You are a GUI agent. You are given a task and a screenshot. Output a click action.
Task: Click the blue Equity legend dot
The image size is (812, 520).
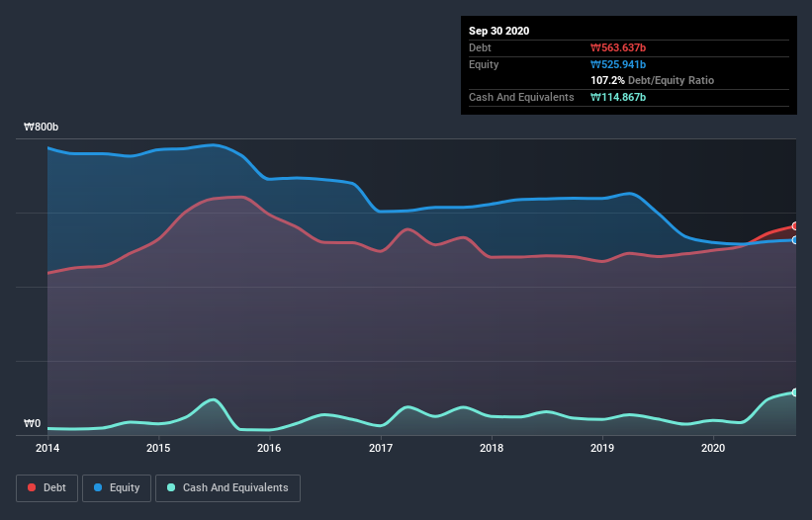[x=98, y=487]
